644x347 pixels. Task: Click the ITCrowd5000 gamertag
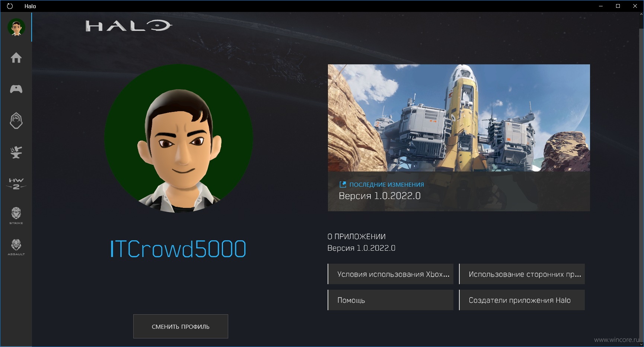[x=178, y=249]
